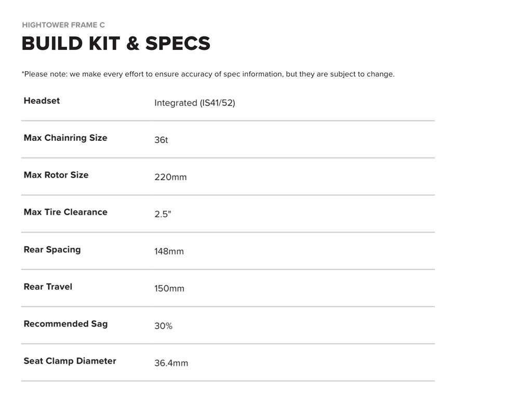532x399 pixels.
Task: Select the 30% sag value
Action: tap(163, 326)
